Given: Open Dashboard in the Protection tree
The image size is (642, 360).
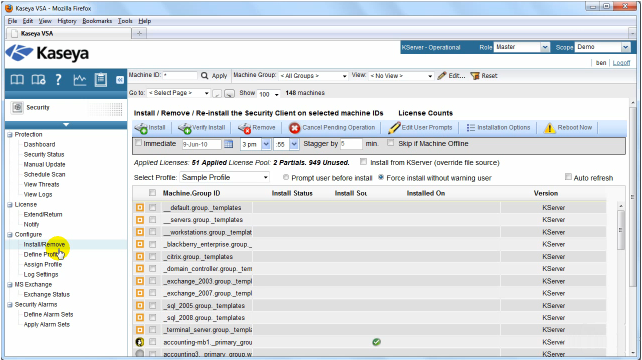Looking at the screenshot, I should pos(39,145).
